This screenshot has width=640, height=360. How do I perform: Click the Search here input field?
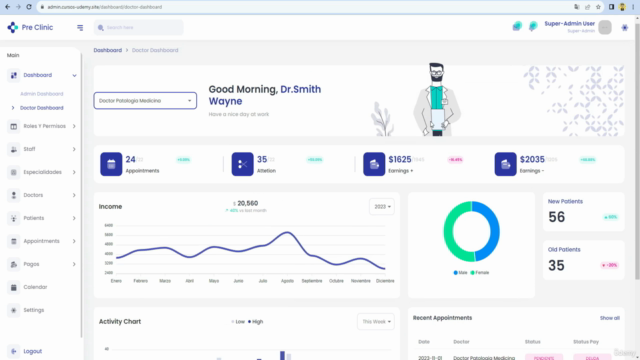click(x=139, y=27)
